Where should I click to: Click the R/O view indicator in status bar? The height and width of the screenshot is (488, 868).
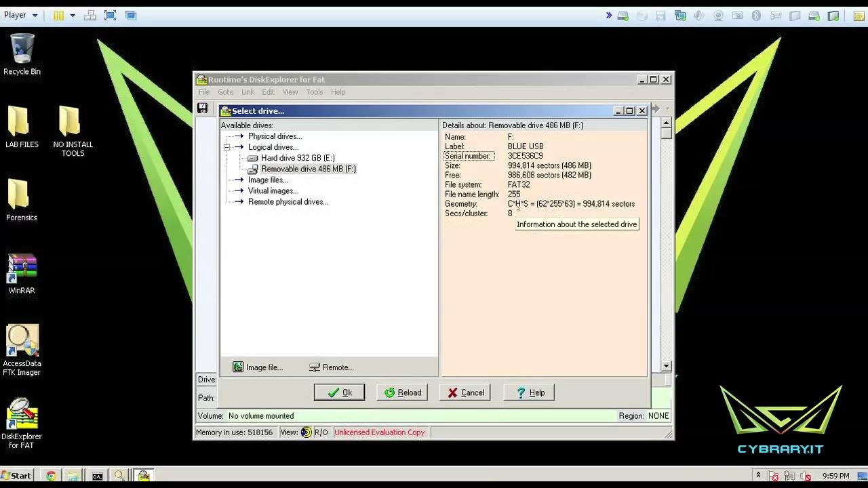coord(321,432)
